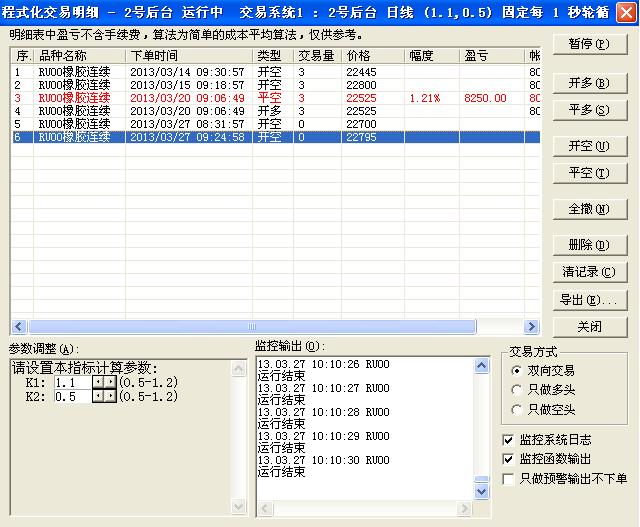Image resolution: width=640 pixels, height=527 pixels.
Task: Click the K2 parameter input field
Action: coord(73,396)
